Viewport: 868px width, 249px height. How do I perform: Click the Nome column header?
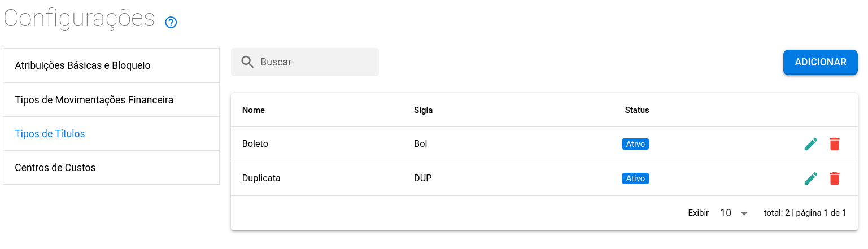coord(254,110)
